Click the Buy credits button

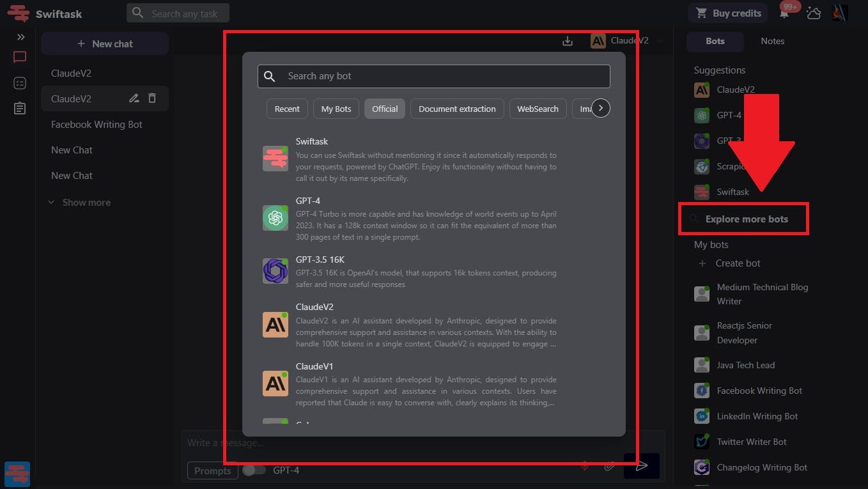click(x=729, y=13)
